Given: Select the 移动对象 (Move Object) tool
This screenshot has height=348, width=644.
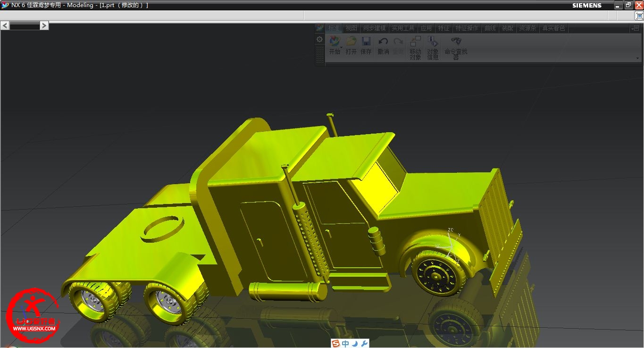Looking at the screenshot, I should tap(415, 48).
